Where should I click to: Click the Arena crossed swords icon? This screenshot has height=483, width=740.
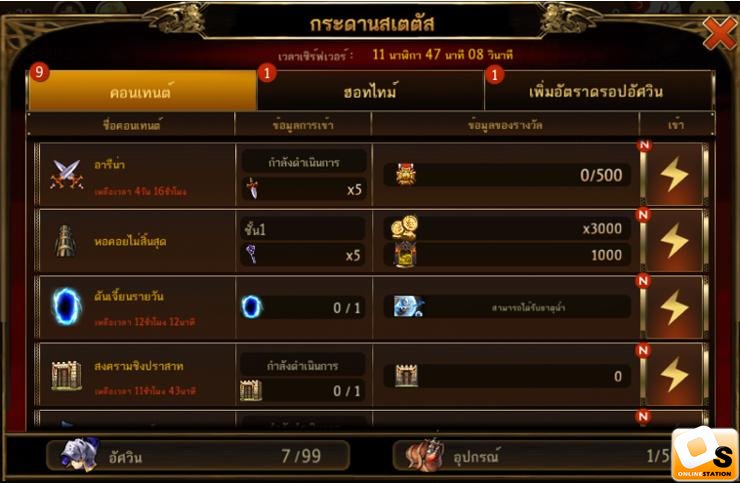(x=67, y=175)
